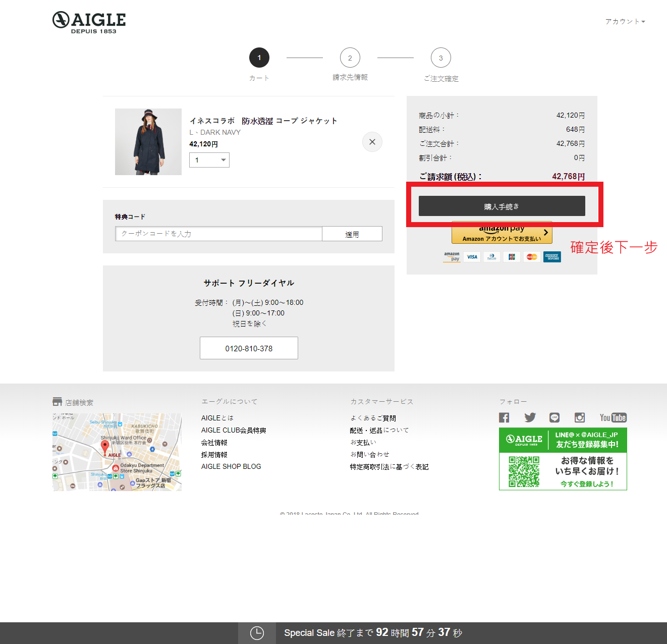
Task: Click the support phone number 0120-810-378
Action: tap(249, 348)
